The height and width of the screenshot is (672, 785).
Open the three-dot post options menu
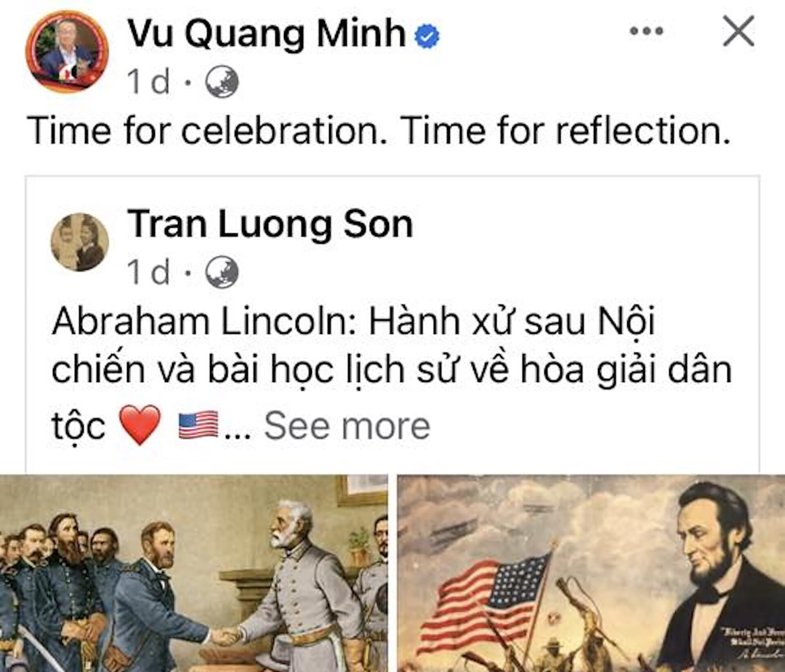click(x=646, y=31)
